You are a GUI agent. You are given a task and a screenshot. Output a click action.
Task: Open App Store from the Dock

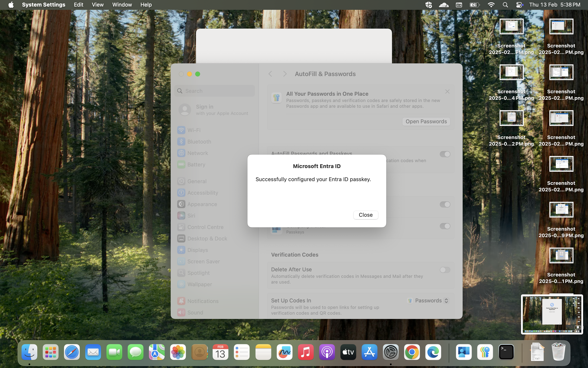pos(369,352)
